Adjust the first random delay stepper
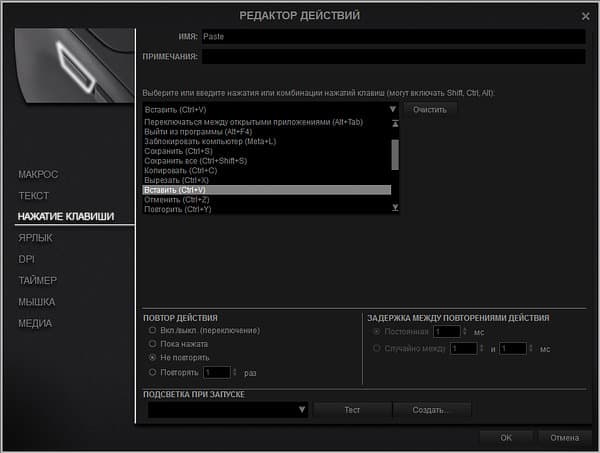Viewport: 600px width, 453px height. (x=482, y=349)
